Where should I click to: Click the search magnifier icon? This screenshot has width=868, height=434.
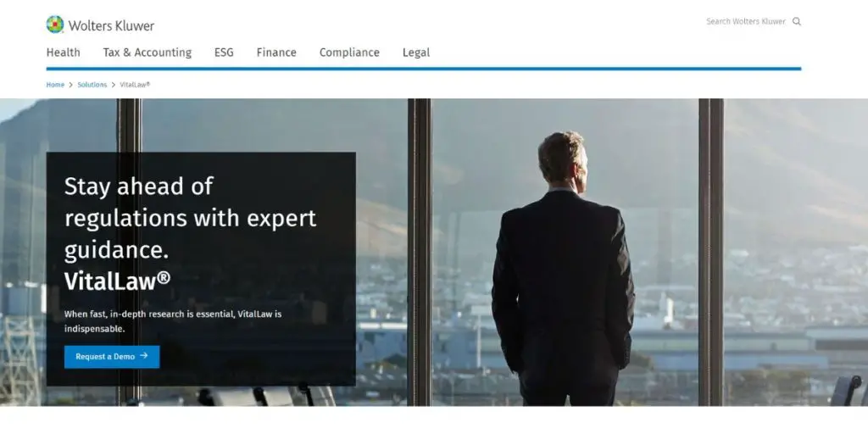pyautogui.click(x=797, y=21)
